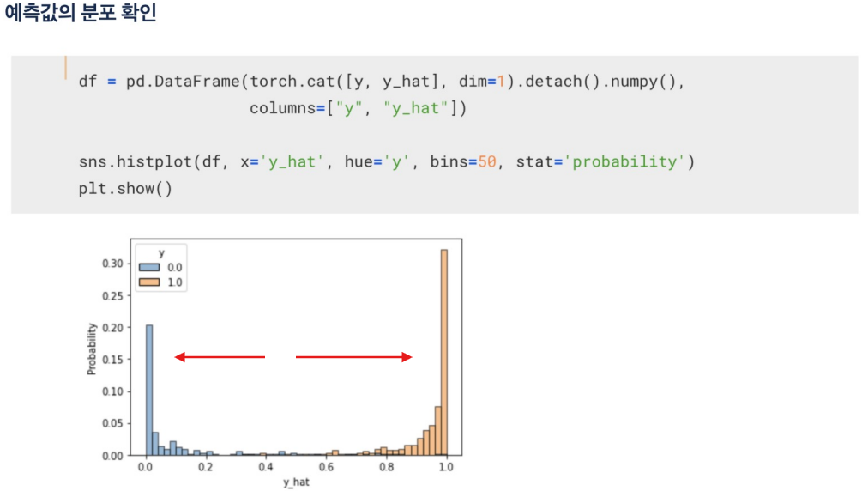
Task: Click the 'sns.histplot' code line
Action: coord(386,162)
